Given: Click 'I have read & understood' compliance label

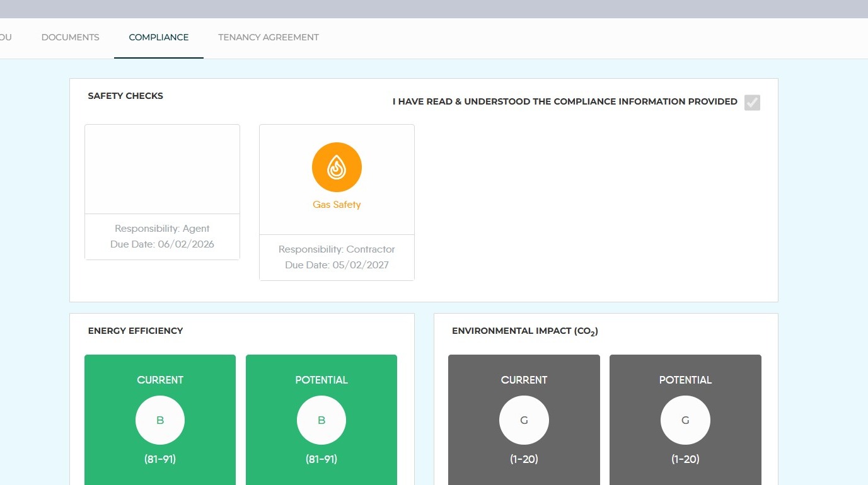Looking at the screenshot, I should [565, 101].
